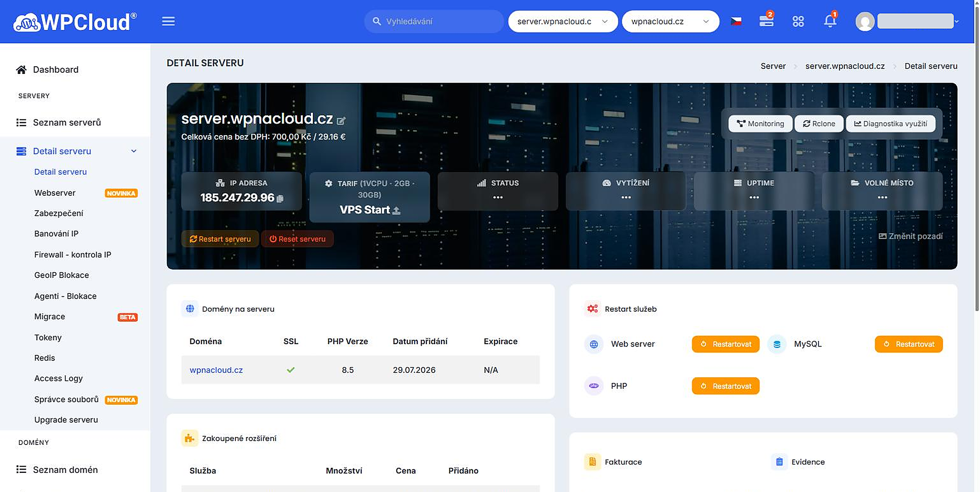Click the search magnifier icon

(377, 21)
